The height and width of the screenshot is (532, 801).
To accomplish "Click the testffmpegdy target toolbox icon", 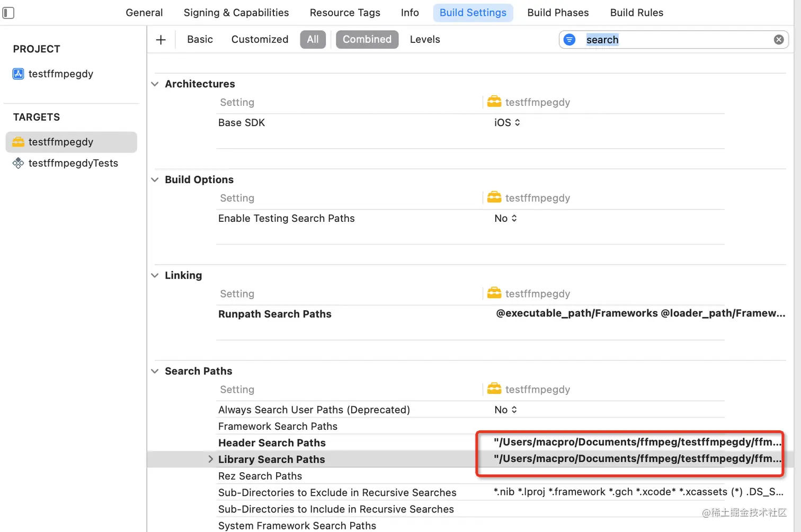I will pos(18,142).
